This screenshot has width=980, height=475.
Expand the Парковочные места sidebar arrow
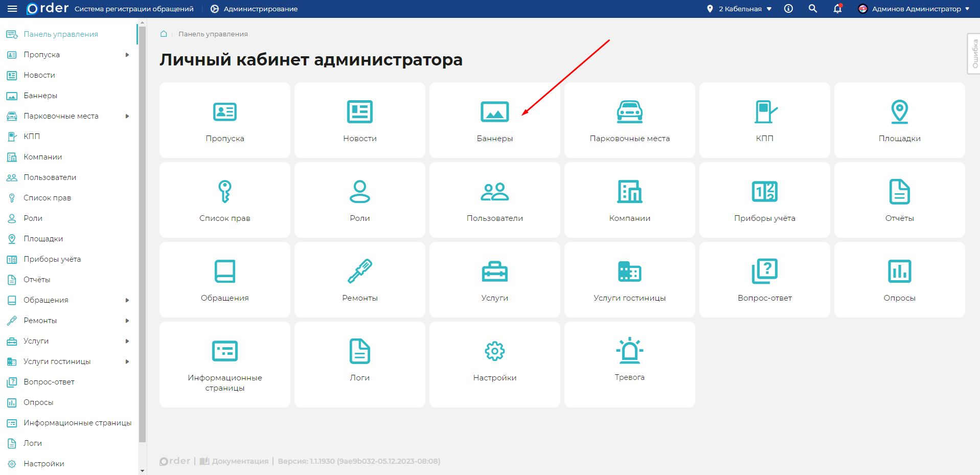tap(127, 116)
